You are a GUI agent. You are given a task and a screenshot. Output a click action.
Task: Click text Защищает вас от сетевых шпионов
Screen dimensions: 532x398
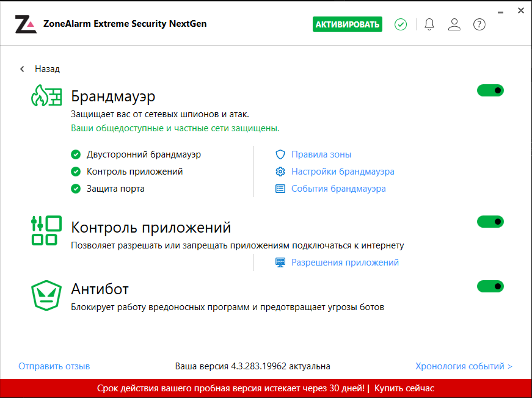coord(160,115)
